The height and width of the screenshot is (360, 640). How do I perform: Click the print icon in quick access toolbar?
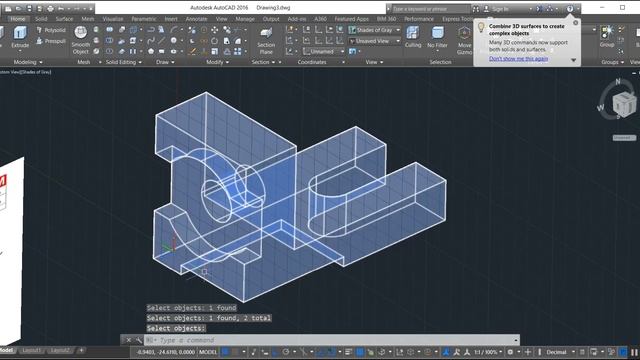click(x=50, y=8)
